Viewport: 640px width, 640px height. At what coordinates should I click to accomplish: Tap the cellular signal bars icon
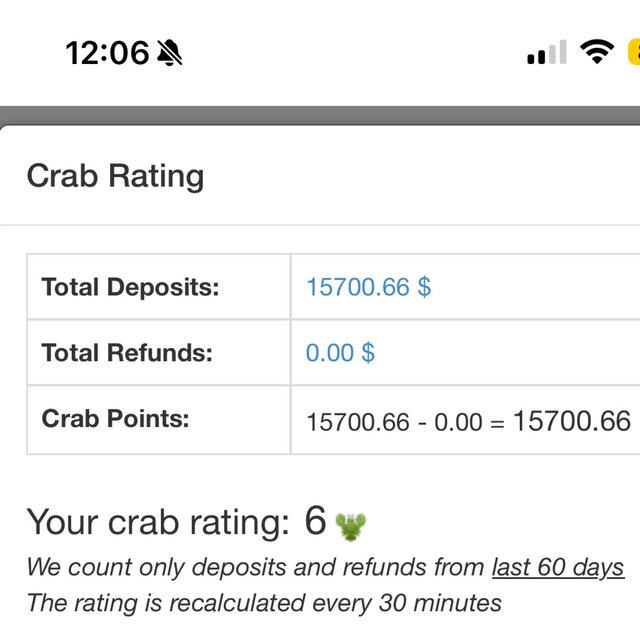(547, 53)
